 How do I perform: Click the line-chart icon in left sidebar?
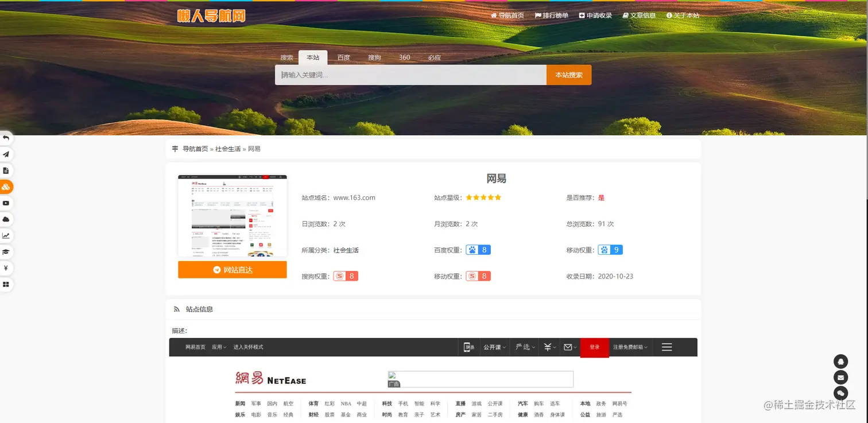coord(6,236)
